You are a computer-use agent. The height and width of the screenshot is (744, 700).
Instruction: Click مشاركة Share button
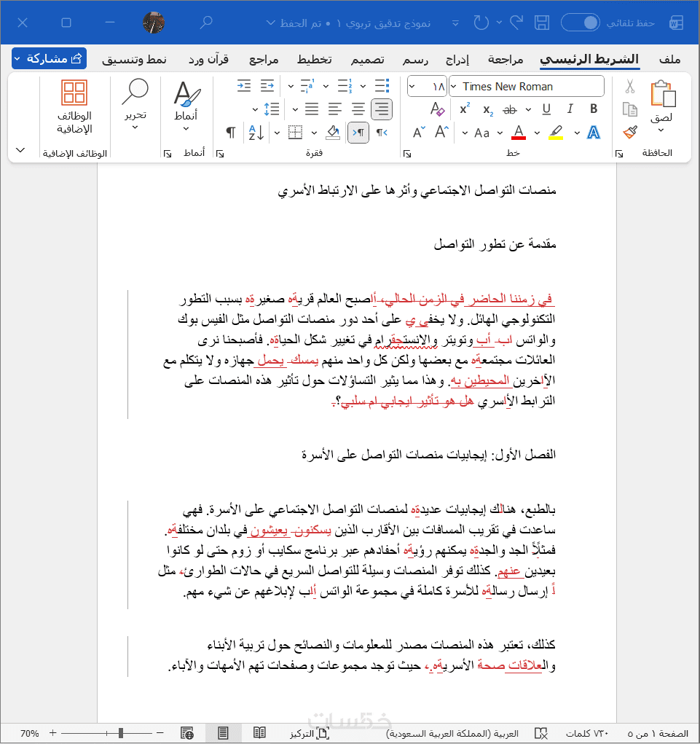click(x=50, y=58)
